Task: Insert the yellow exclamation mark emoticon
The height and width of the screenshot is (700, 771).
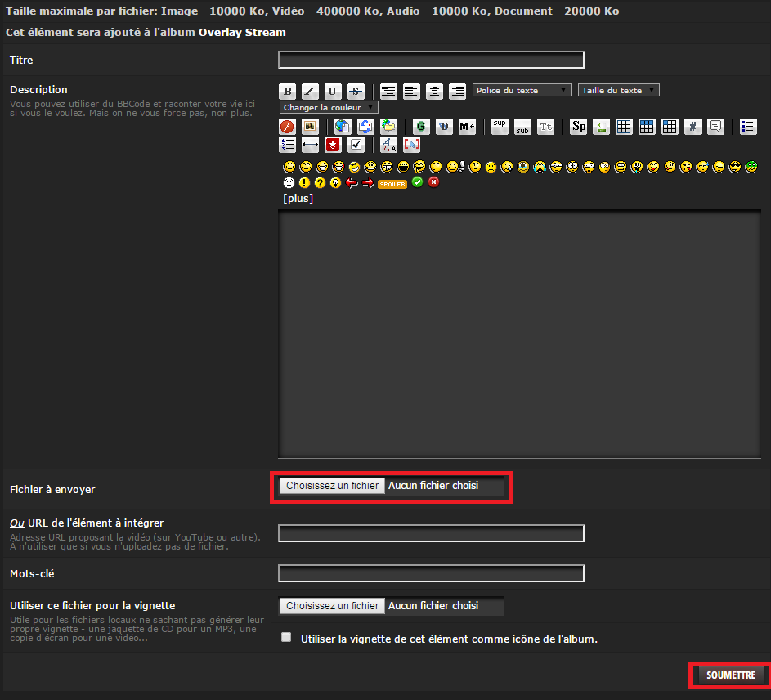Action: (304, 183)
